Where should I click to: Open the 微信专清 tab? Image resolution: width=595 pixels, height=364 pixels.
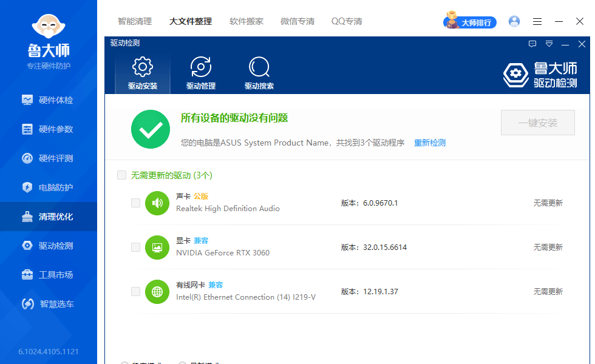297,21
